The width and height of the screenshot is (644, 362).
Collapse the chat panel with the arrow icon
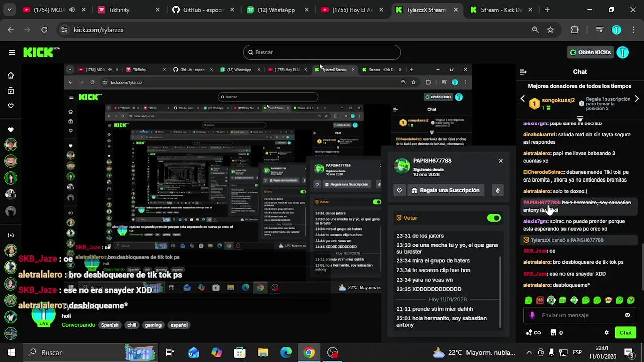coord(523,72)
